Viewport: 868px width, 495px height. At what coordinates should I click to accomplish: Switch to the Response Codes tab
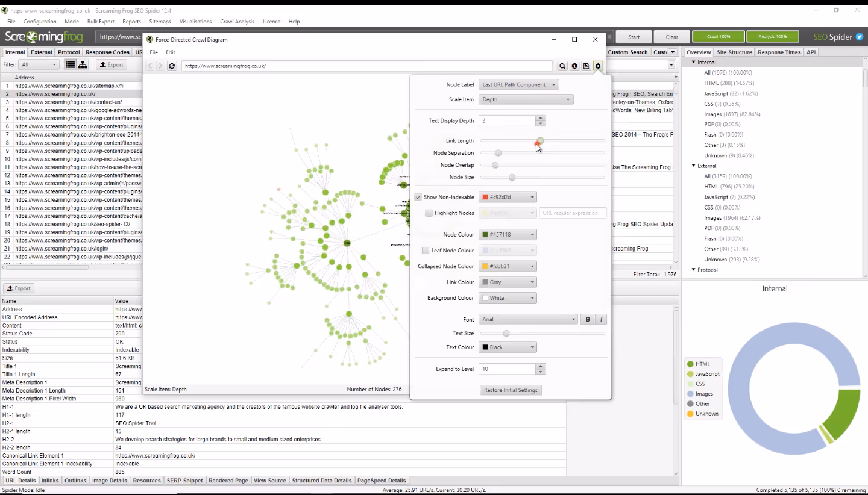tap(107, 52)
